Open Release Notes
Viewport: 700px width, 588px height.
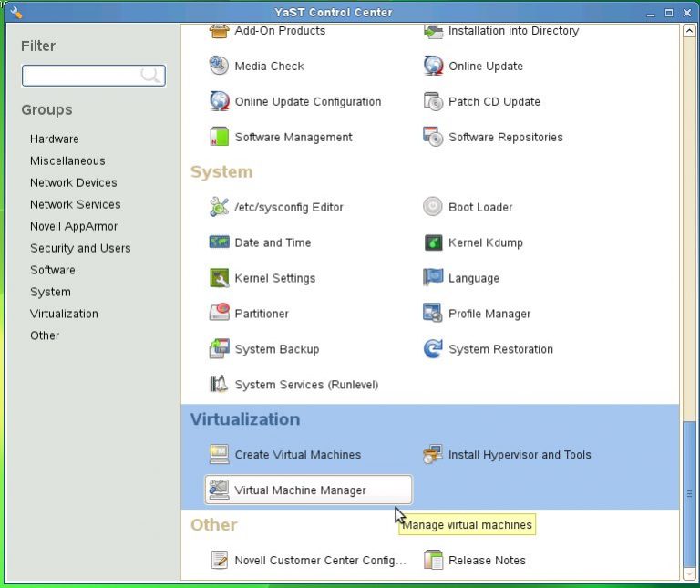pyautogui.click(x=487, y=561)
